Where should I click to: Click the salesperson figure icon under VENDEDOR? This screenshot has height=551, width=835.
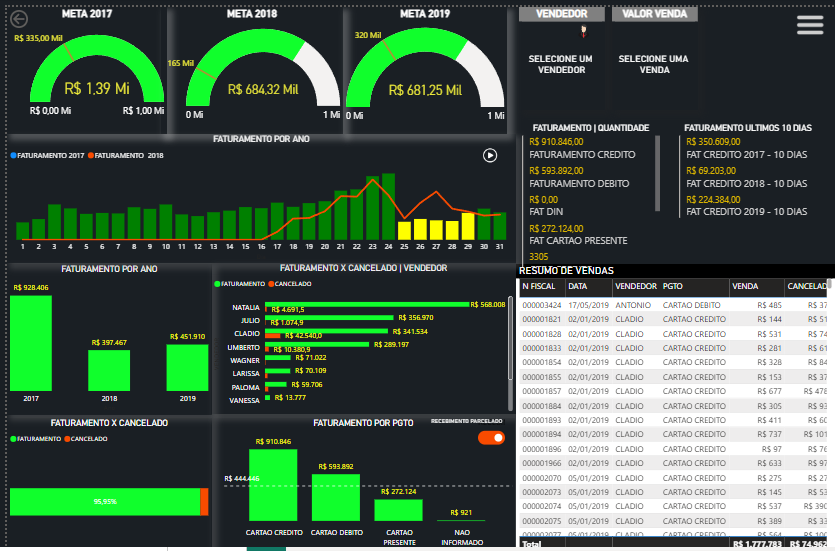pyautogui.click(x=584, y=32)
